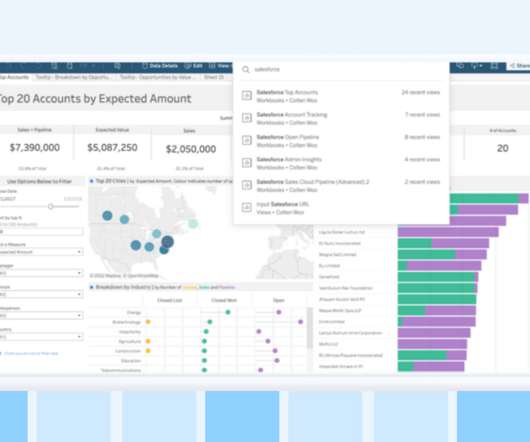Click the toolbar icon directly left of Share
Image resolution: width=530 pixels, height=442 pixels.
coord(494,66)
